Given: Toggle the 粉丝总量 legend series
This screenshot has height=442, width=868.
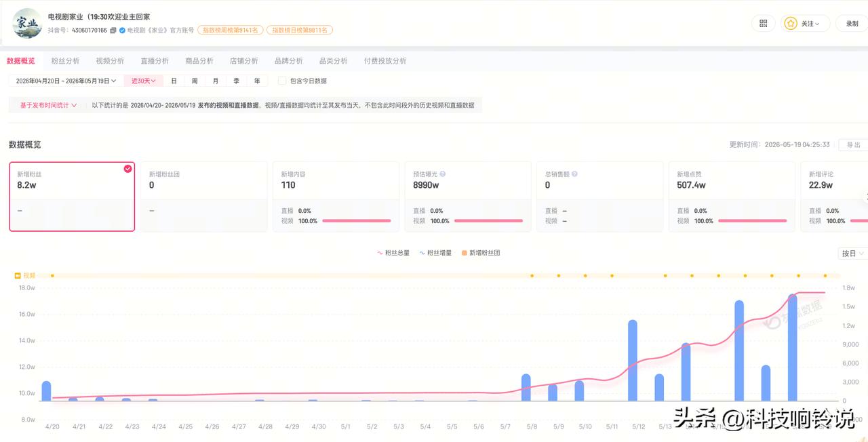Looking at the screenshot, I should click(394, 253).
